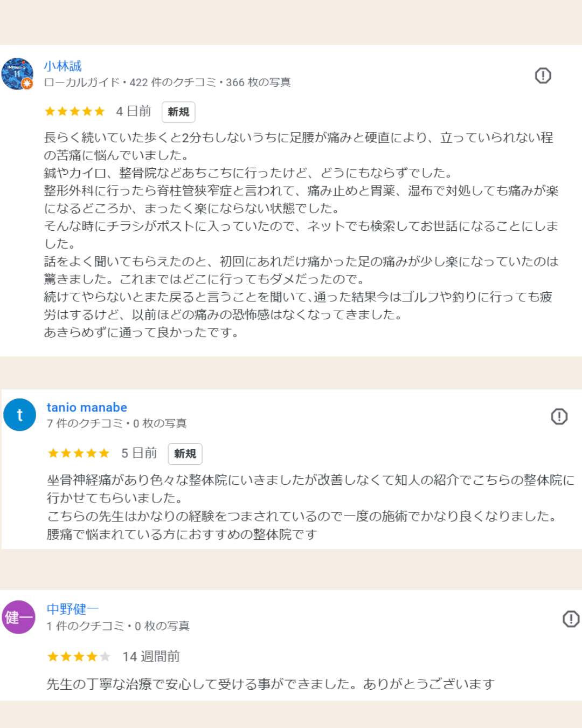Viewport: 582px width, 728px height.
Task: Click the "5 日前" timestamp
Action: (x=139, y=454)
